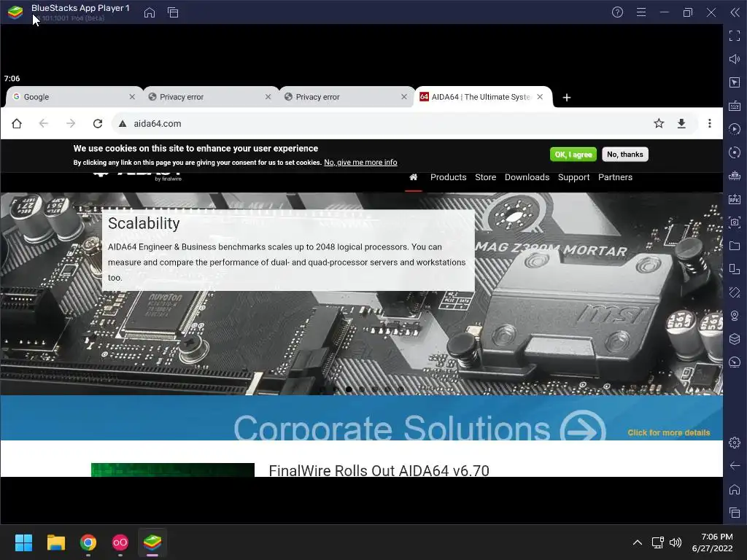Image resolution: width=747 pixels, height=560 pixels.
Task: Go back in browser history
Action: coord(43,123)
